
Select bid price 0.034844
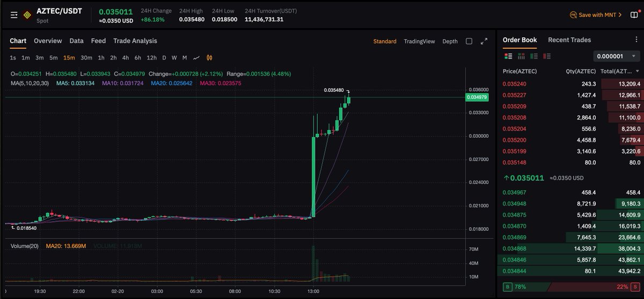click(514, 271)
